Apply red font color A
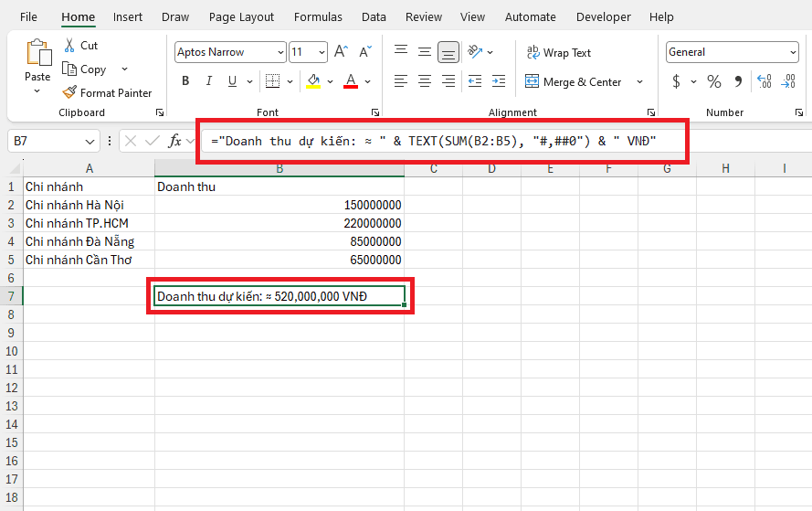The height and width of the screenshot is (511, 812). [351, 80]
